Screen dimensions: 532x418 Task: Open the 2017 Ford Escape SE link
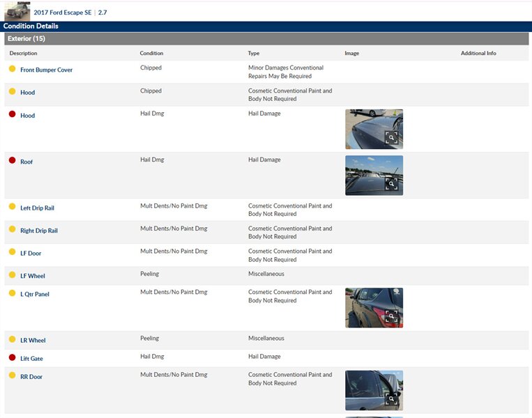coord(63,13)
